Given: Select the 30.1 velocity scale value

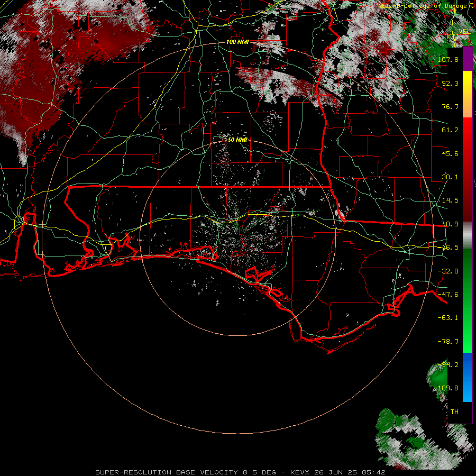Looking at the screenshot, I should pyautogui.click(x=450, y=177).
